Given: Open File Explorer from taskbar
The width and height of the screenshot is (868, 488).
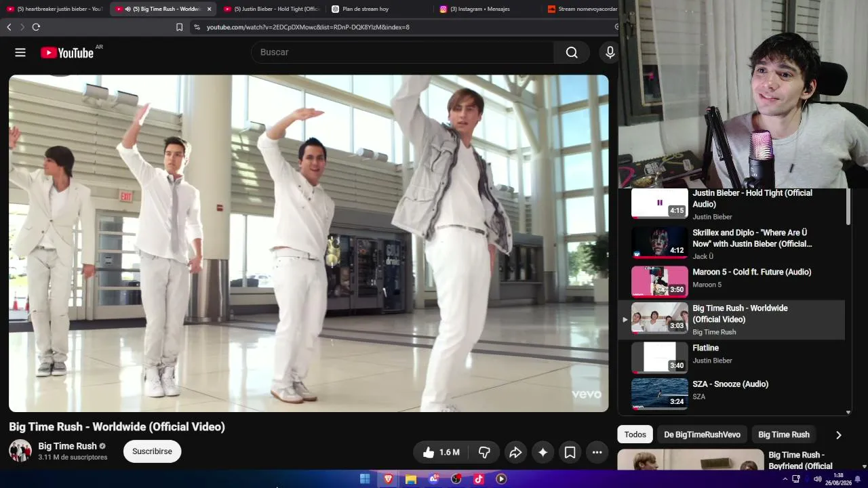Looking at the screenshot, I should [x=411, y=479].
